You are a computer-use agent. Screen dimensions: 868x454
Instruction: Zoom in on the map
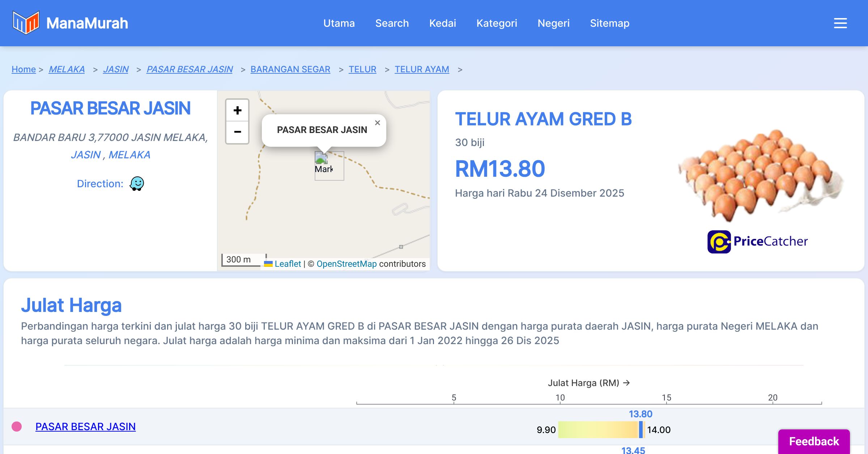[x=237, y=110]
